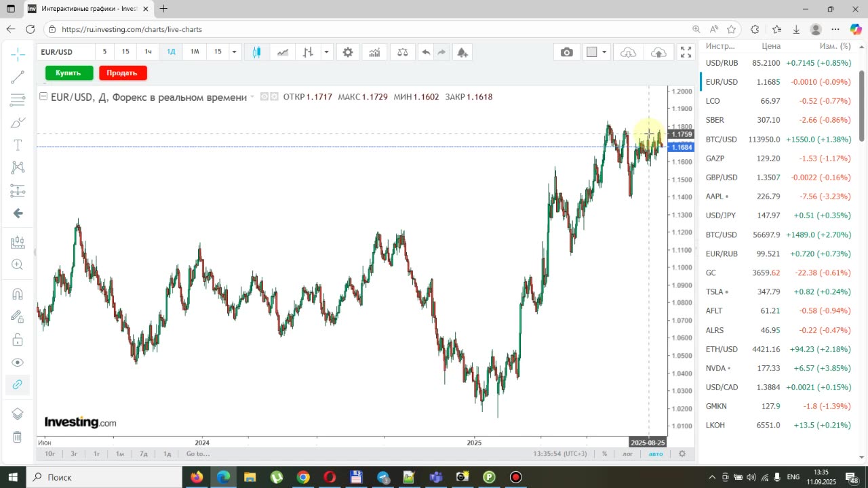
Task: Open the Fibonacci/pitchfork lines tool
Action: (x=18, y=100)
